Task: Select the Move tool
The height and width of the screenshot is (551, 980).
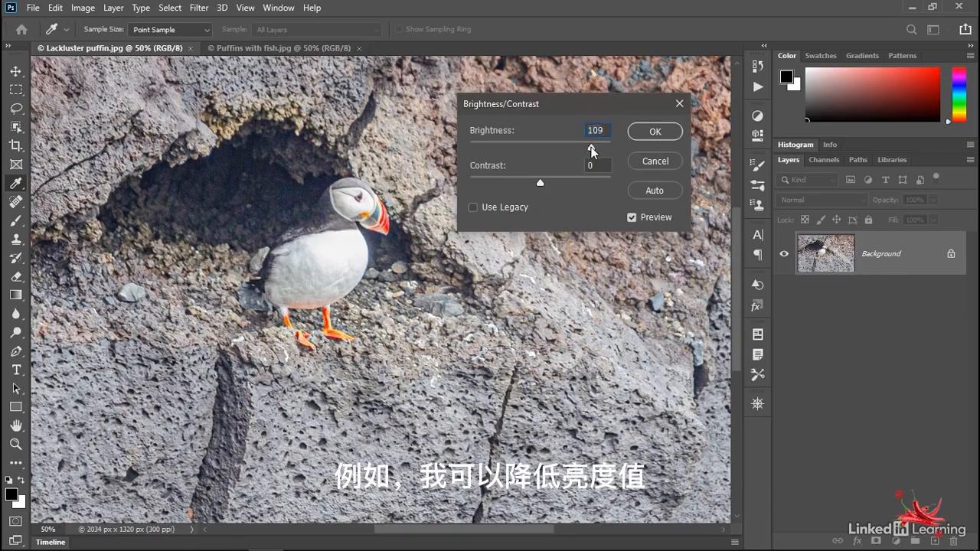Action: (x=16, y=71)
